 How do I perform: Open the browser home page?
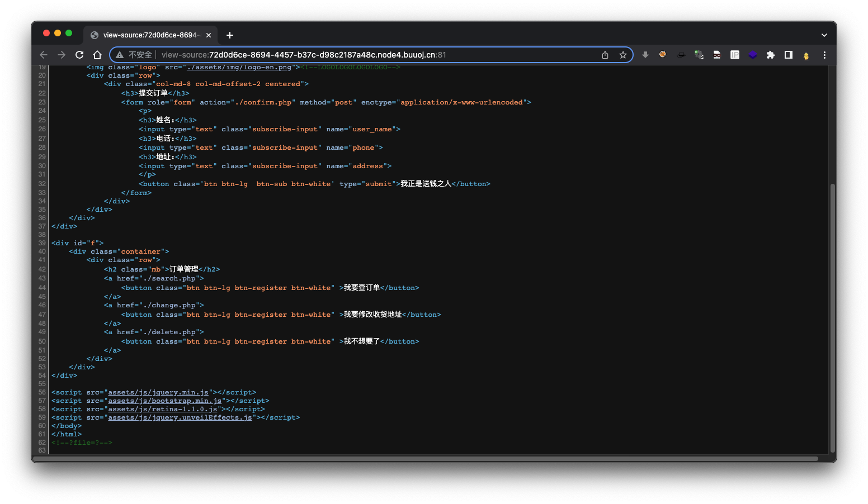[97, 55]
